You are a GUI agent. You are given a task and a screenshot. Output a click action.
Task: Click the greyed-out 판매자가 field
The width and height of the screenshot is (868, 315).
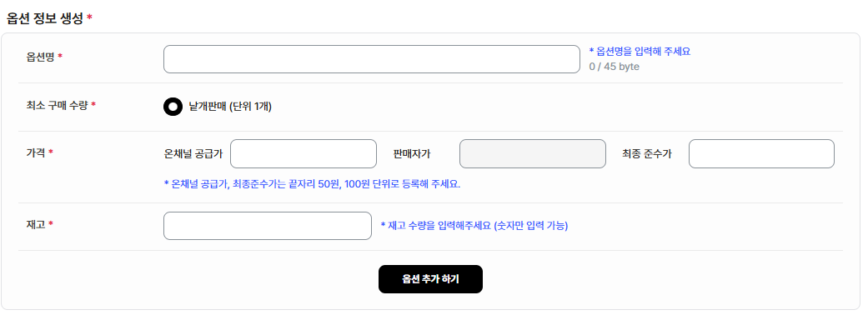pyautogui.click(x=533, y=154)
